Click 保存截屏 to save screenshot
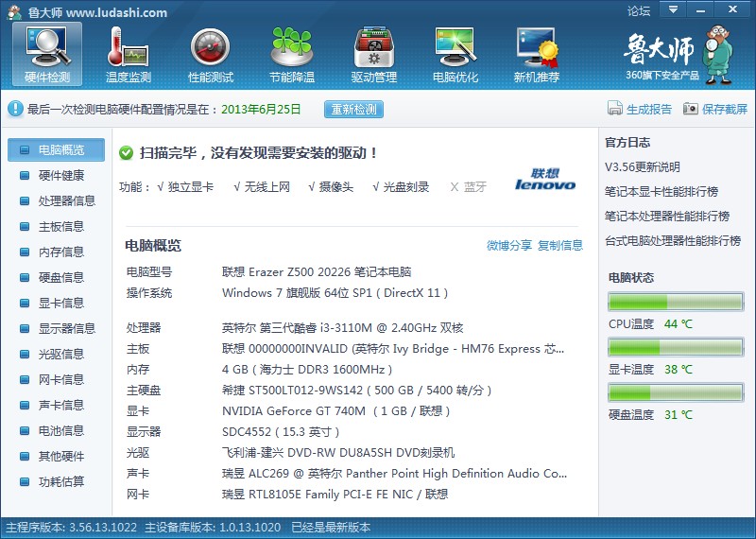Screen dimensions: 756x539 tap(725, 109)
